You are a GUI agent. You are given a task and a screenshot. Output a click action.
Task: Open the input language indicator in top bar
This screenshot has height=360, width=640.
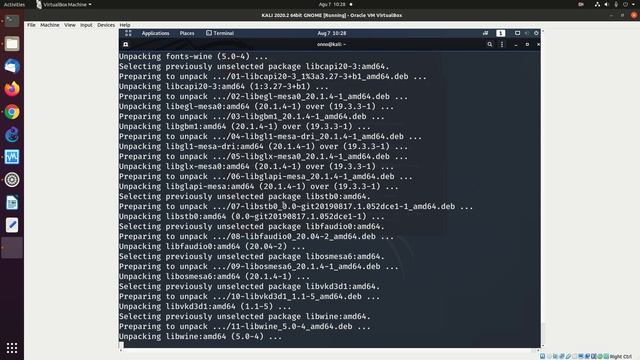[581, 4]
